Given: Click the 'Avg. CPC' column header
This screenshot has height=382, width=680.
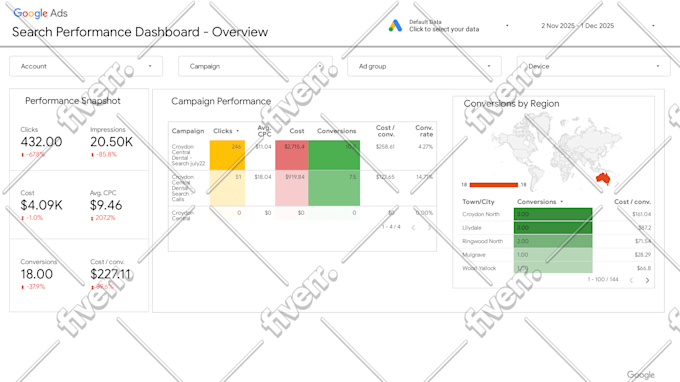Looking at the screenshot, I should pyautogui.click(x=264, y=131).
